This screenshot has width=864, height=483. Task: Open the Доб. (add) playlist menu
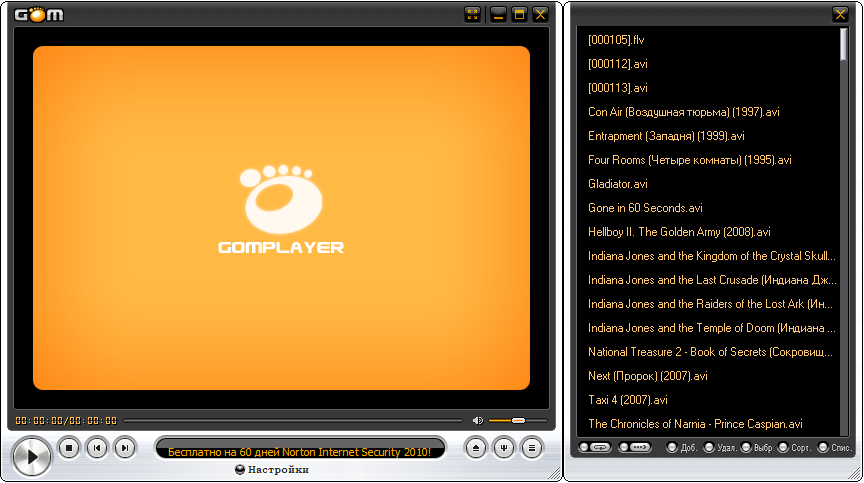tap(683, 447)
